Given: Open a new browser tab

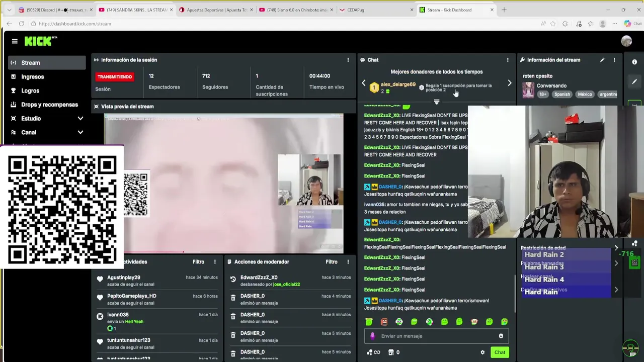Looking at the screenshot, I should click(504, 10).
